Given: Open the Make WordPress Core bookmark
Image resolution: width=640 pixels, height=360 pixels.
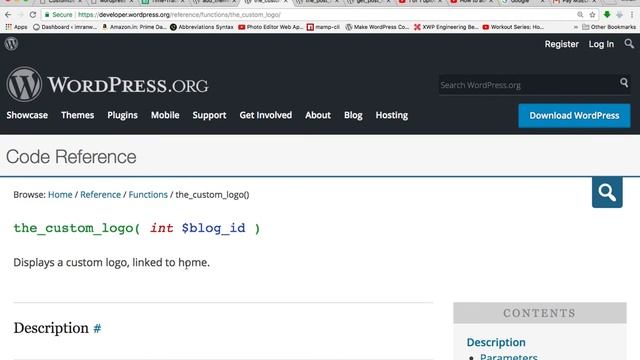Looking at the screenshot, I should tap(377, 27).
